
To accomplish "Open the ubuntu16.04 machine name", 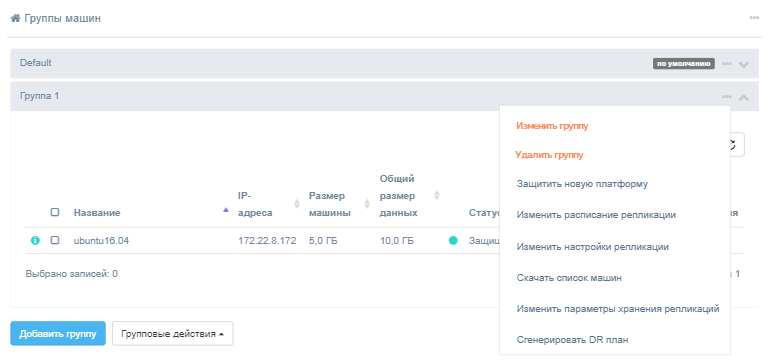I will point(102,241).
